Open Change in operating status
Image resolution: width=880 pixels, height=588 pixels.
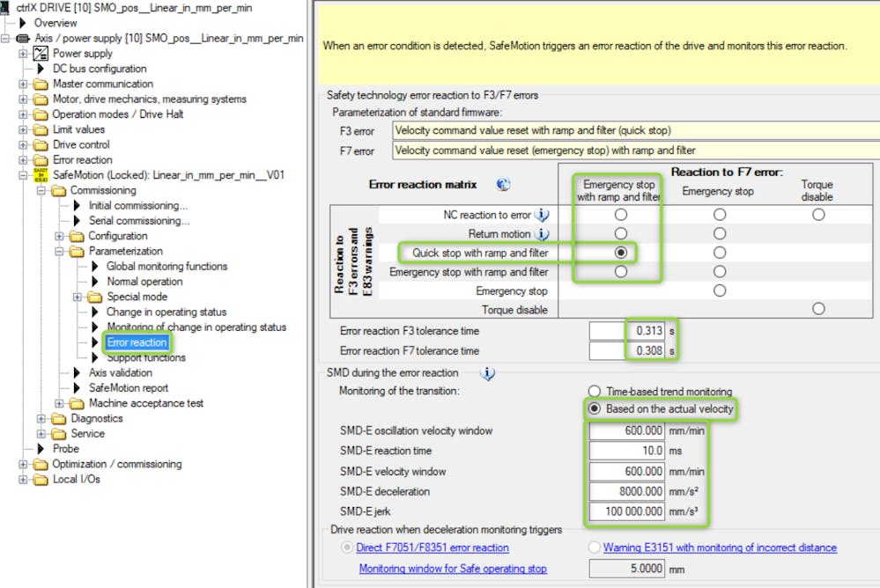click(166, 312)
